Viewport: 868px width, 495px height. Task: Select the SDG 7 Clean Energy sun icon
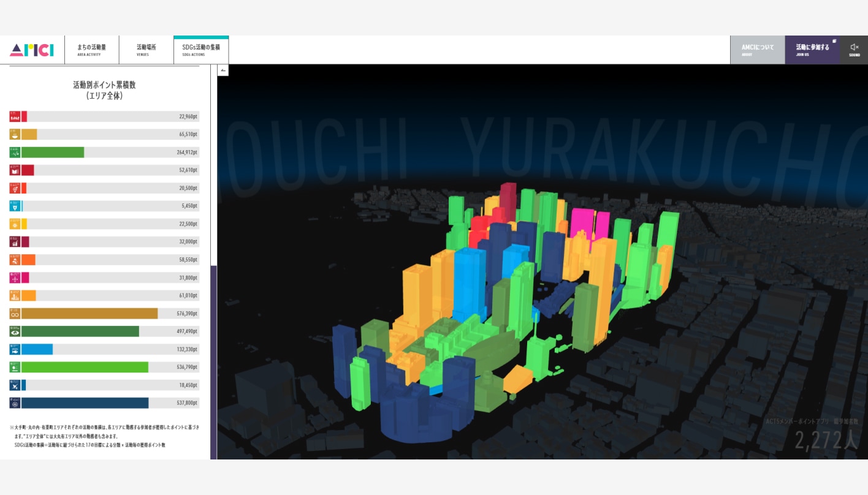tap(15, 224)
